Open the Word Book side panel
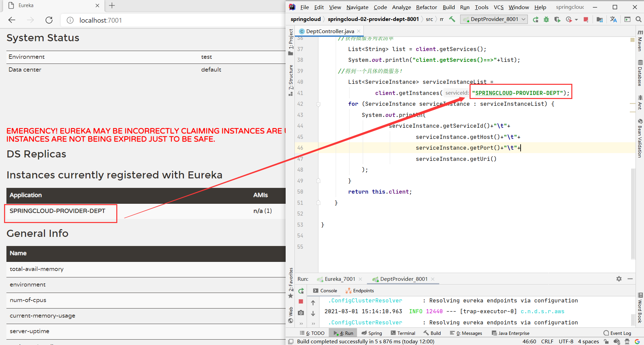 640,307
